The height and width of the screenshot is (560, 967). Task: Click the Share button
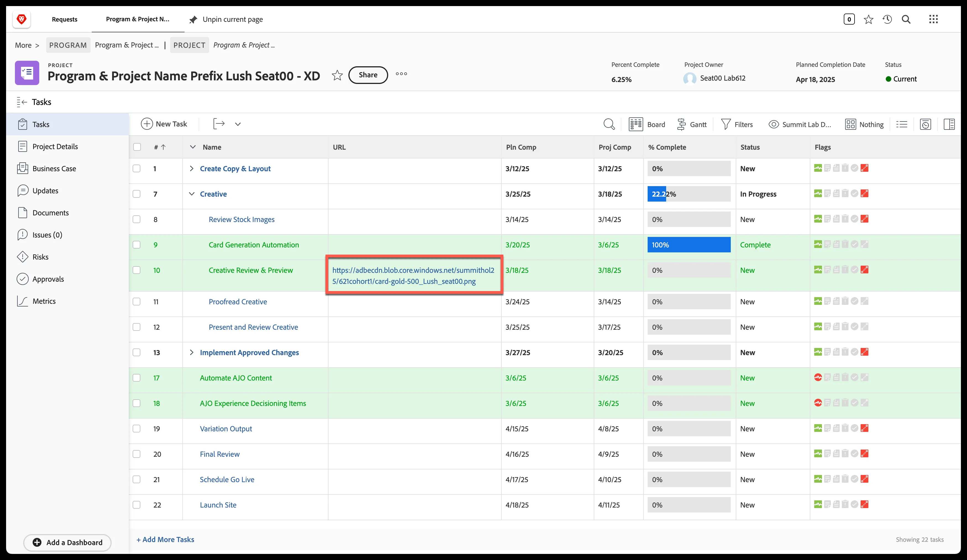[368, 75]
